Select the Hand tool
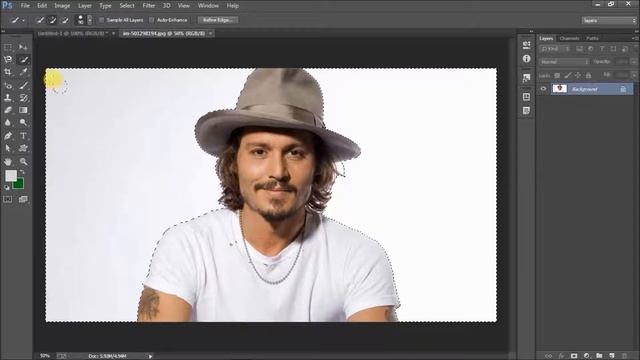Viewport: 640px width, 360px height. click(8, 162)
